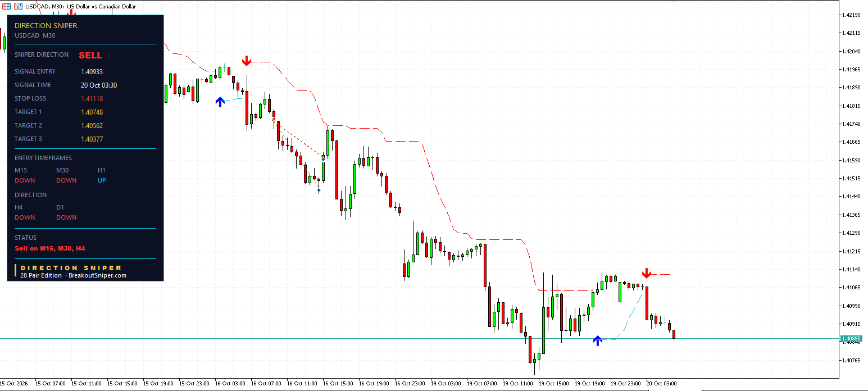
Task: Click price scale label 1.42040
Action: pyautogui.click(x=852, y=52)
